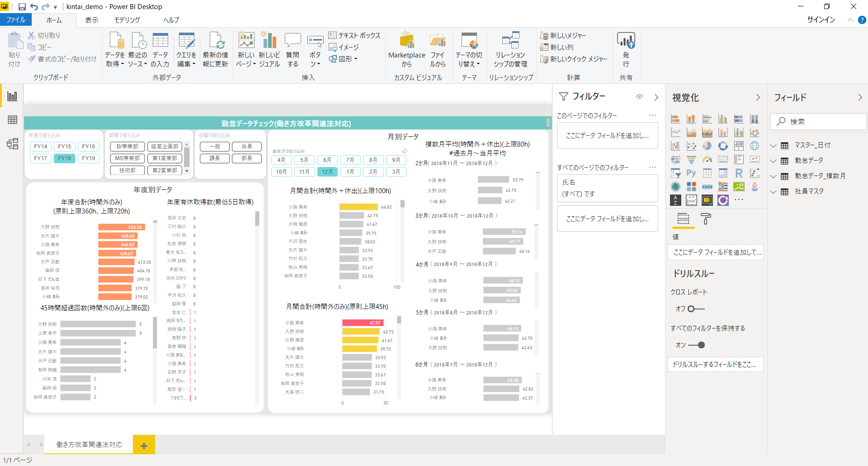Add a new report page with plus

[x=144, y=445]
